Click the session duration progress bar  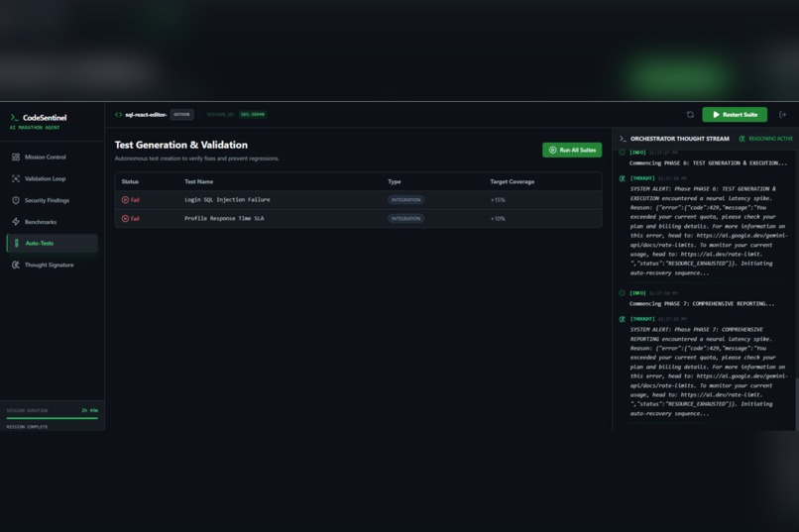pyautogui.click(x=52, y=418)
